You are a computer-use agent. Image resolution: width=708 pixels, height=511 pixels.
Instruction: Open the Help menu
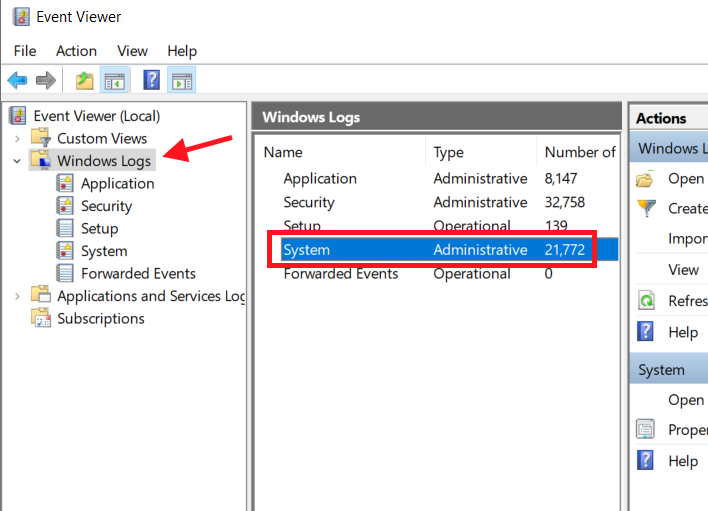(182, 51)
